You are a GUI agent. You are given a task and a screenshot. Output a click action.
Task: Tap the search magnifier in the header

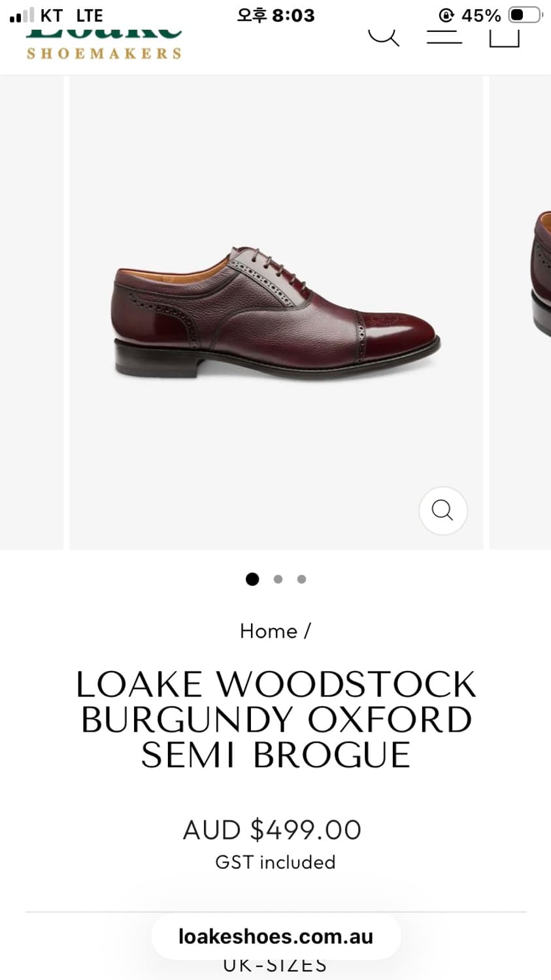point(384,36)
